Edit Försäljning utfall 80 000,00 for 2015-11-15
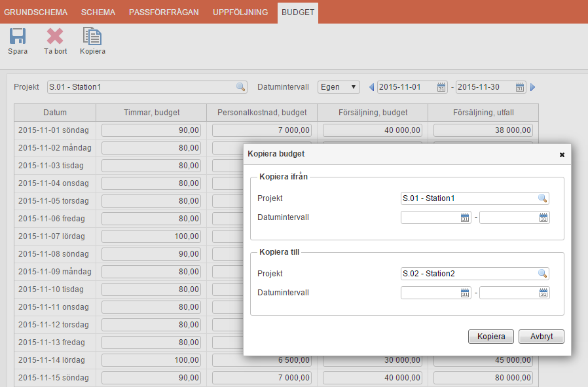The height and width of the screenshot is (387, 588). coord(483,378)
